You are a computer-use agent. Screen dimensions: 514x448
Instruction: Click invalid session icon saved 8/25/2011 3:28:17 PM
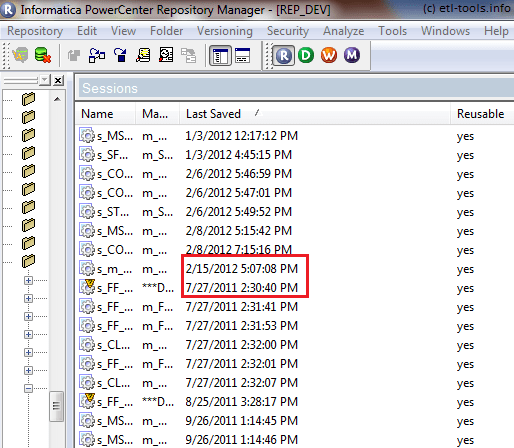[x=87, y=401]
